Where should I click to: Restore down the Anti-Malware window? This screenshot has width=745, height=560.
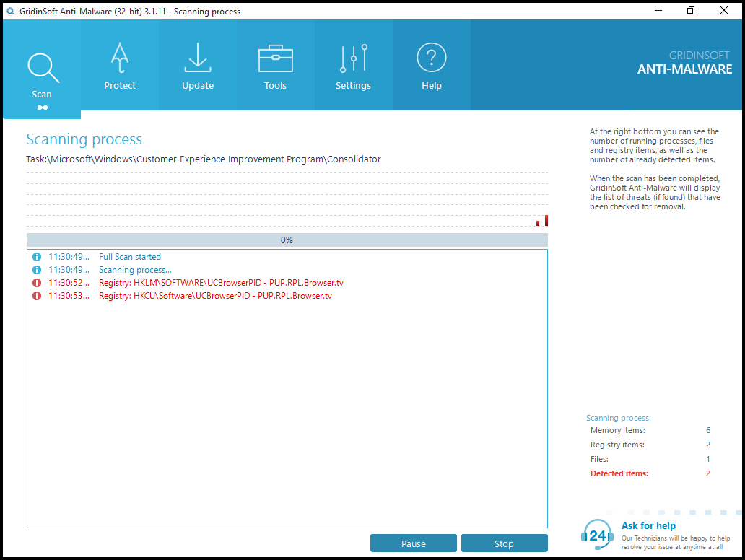coord(691,10)
